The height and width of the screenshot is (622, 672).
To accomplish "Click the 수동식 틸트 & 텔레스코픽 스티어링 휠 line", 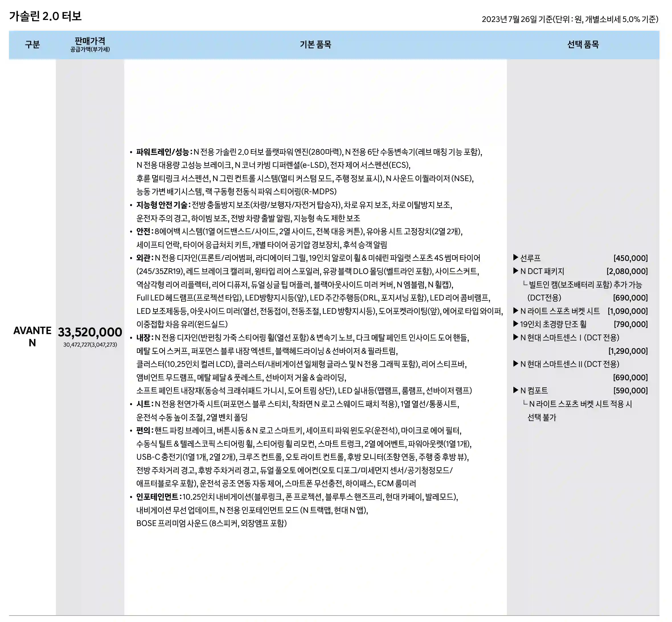I will [304, 444].
